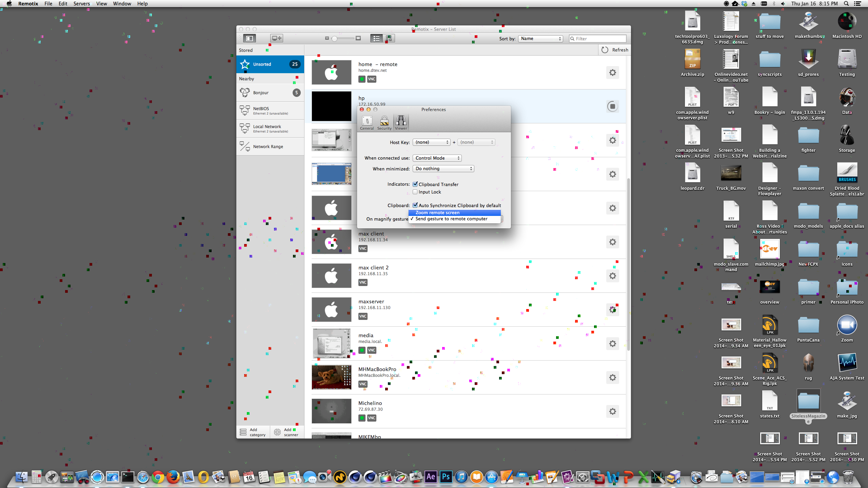Adjust the thumbnail size slider
Screen dimensions: 868x488
[x=335, y=39]
